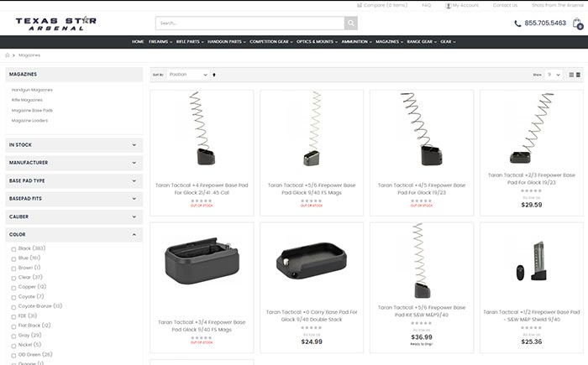Click the My Account user icon
This screenshot has height=365, width=588.
[448, 6]
